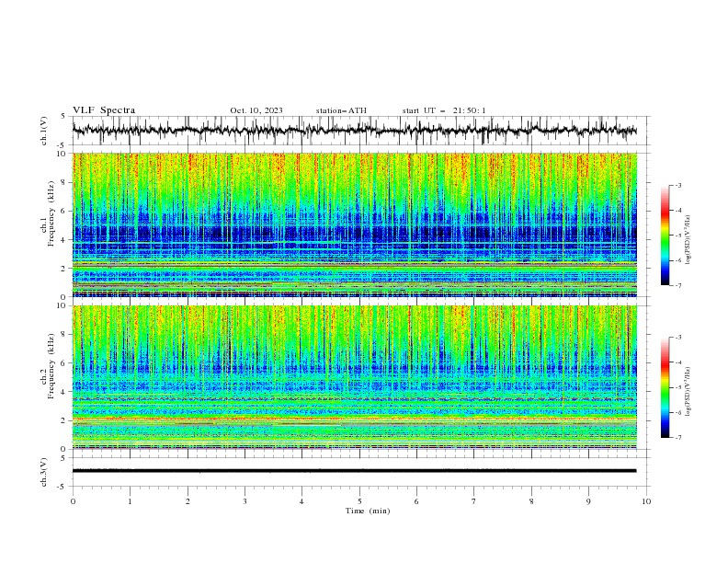
Task: Click the upper colorbar "log(PSD)(V²/Hz)" label
Action: tap(688, 240)
